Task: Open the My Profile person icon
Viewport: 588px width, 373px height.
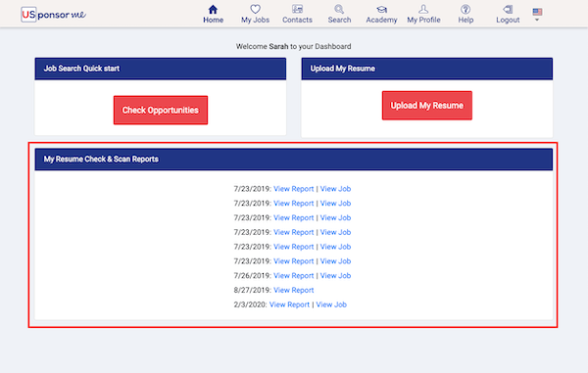Action: click(x=423, y=9)
